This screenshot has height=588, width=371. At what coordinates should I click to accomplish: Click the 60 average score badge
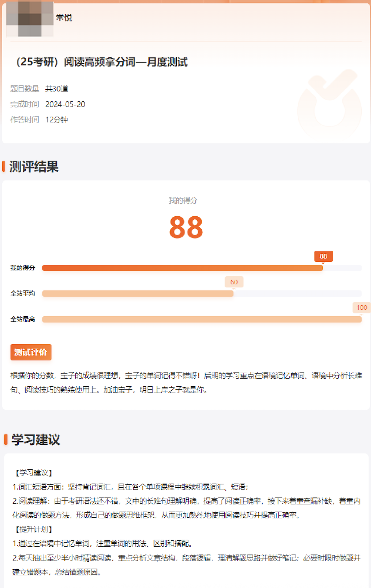point(234,282)
